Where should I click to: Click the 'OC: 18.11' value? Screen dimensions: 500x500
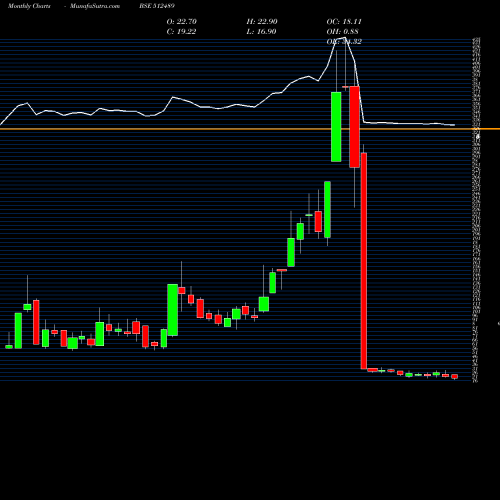[x=344, y=21]
